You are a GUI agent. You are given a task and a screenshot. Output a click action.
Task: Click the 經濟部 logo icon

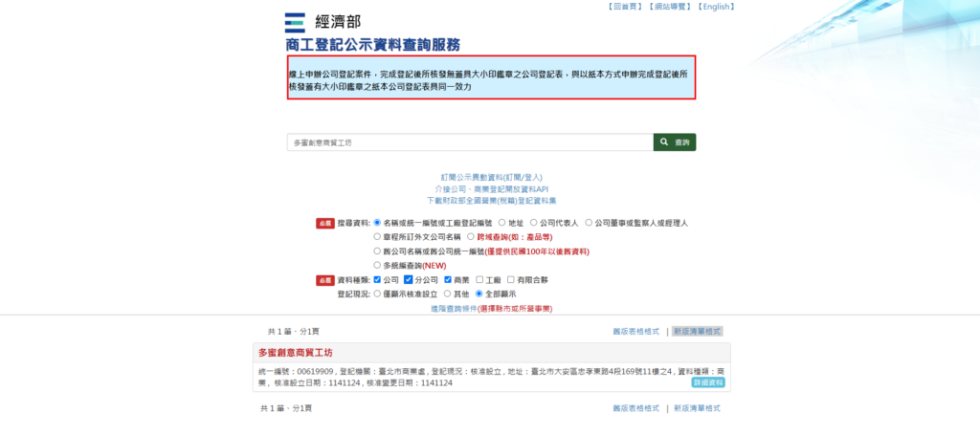click(x=296, y=23)
